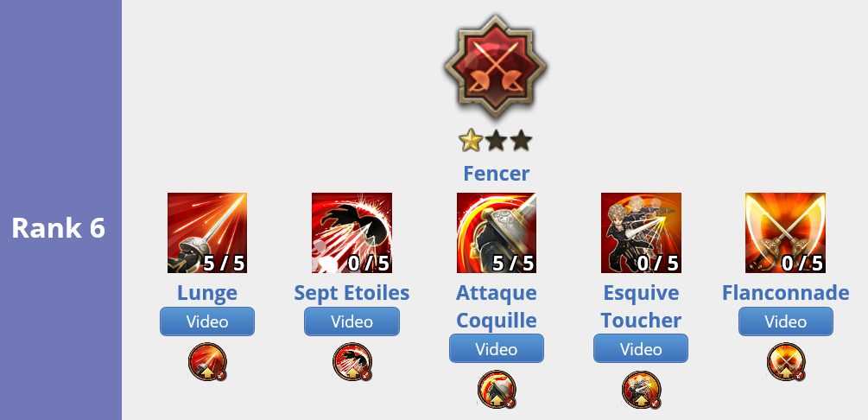The image size is (868, 420).
Task: Click the round attribute icon under Lunge
Action: click(x=207, y=362)
